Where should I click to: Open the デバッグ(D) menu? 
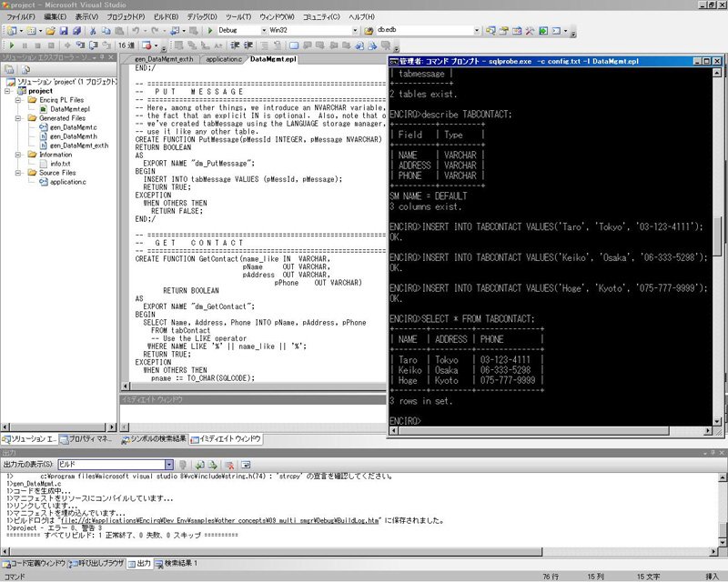[202, 16]
